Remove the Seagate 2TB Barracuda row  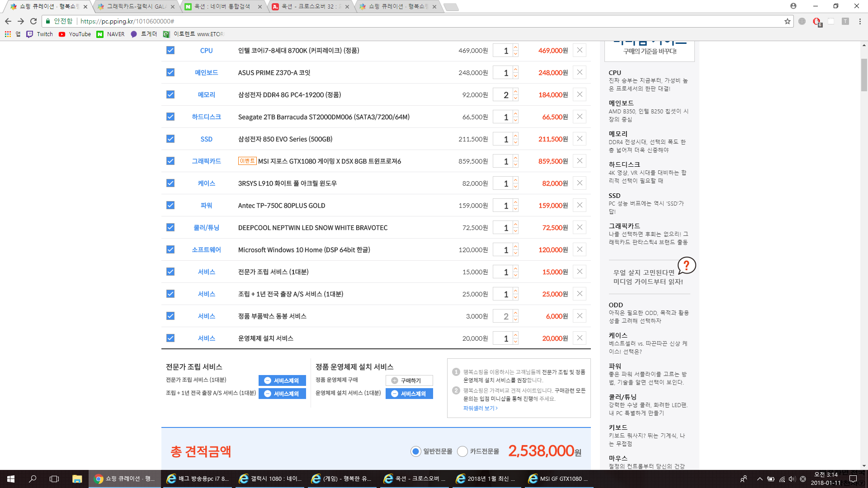[x=580, y=117]
